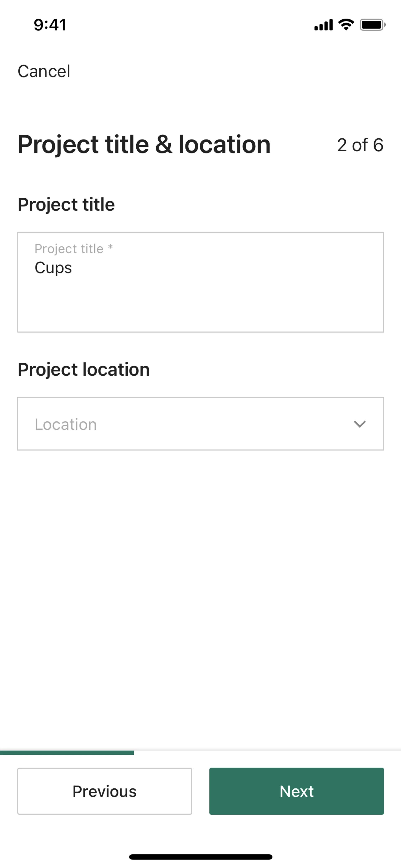This screenshot has width=401, height=868.
Task: Click the unfilled grey progress track
Action: point(267,751)
